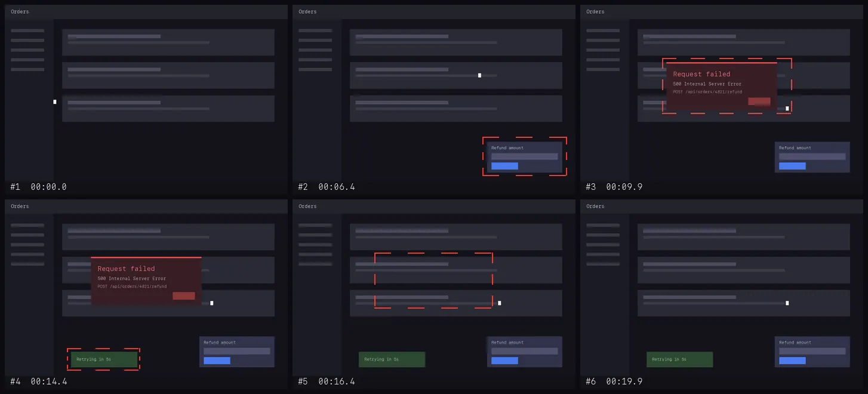The image size is (868, 394).
Task: Click 'Retrying in 5s' toast in frame #6
Action: point(679,359)
